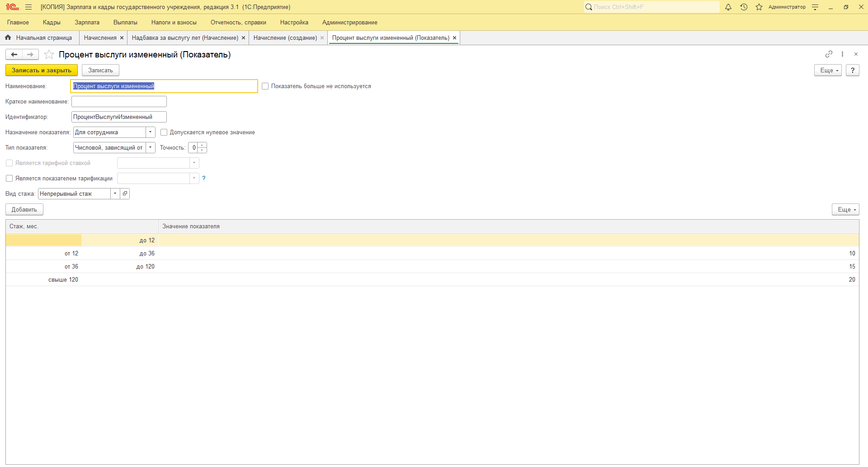
Task: Open tariff rate type dropdown arrow
Action: (x=194, y=163)
